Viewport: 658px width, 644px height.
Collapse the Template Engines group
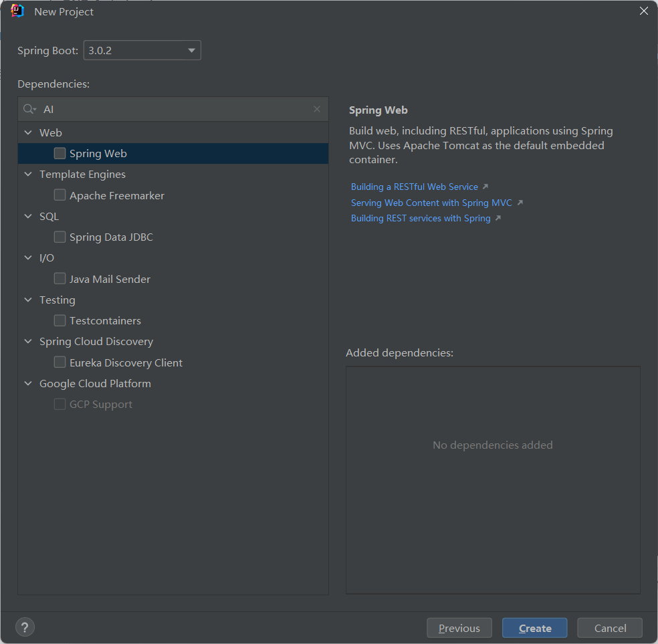[28, 174]
